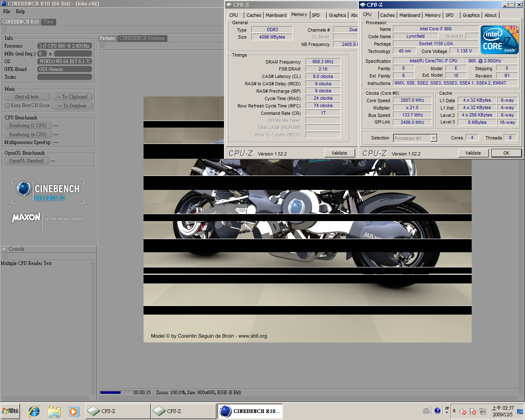Click Validate in front CPU-Z window
Screen dimensions: 525x420
(x=473, y=153)
